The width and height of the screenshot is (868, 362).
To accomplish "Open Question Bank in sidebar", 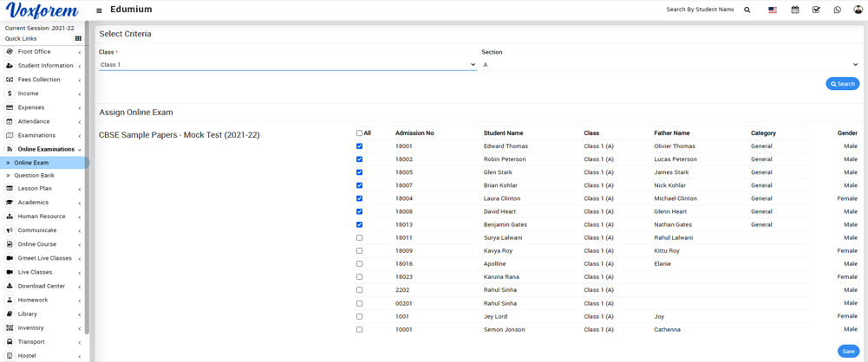I will tap(34, 176).
